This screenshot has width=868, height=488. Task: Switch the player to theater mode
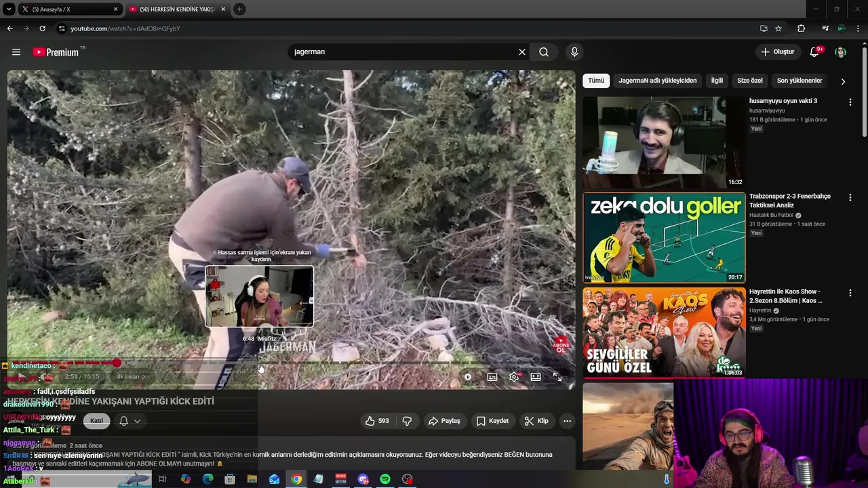[x=536, y=377]
